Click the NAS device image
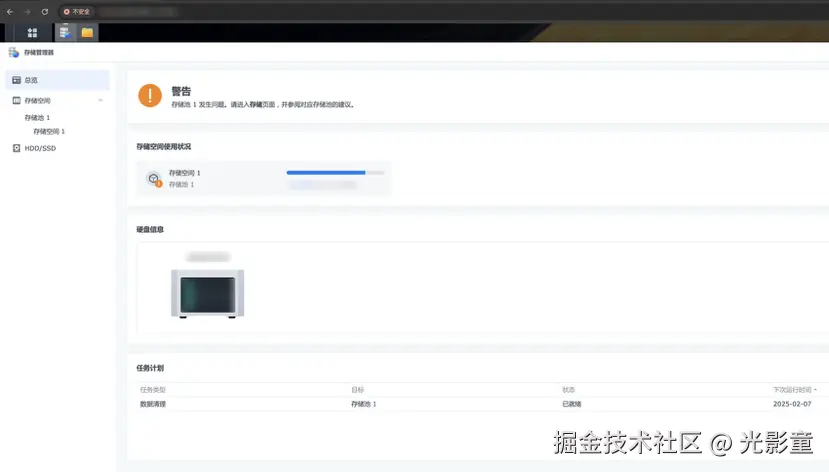829x472 pixels. click(x=207, y=293)
